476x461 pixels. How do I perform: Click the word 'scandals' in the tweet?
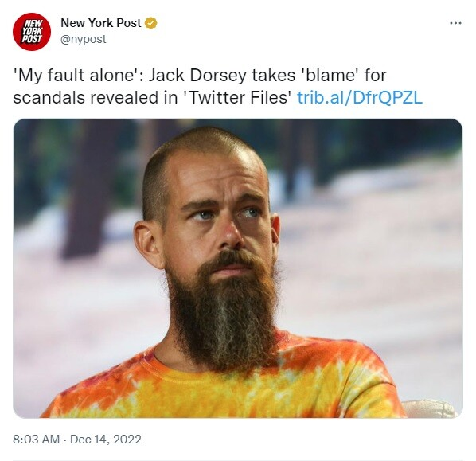pos(49,98)
